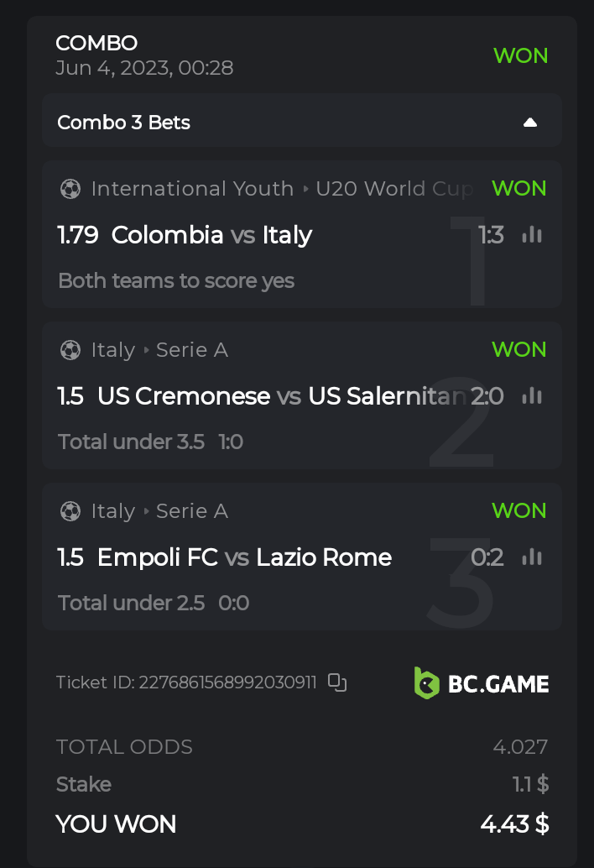Click Serie A in the second bet
The width and height of the screenshot is (594, 868).
[192, 350]
